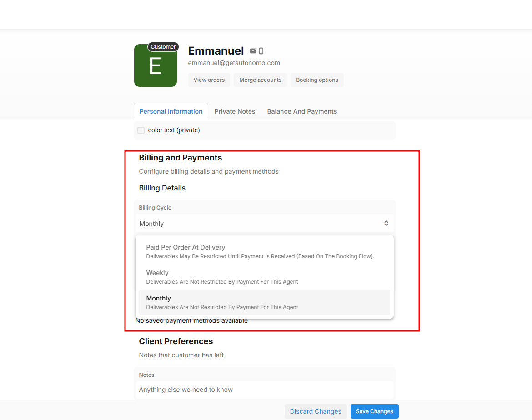
Task: Open Booking options
Action: (317, 80)
